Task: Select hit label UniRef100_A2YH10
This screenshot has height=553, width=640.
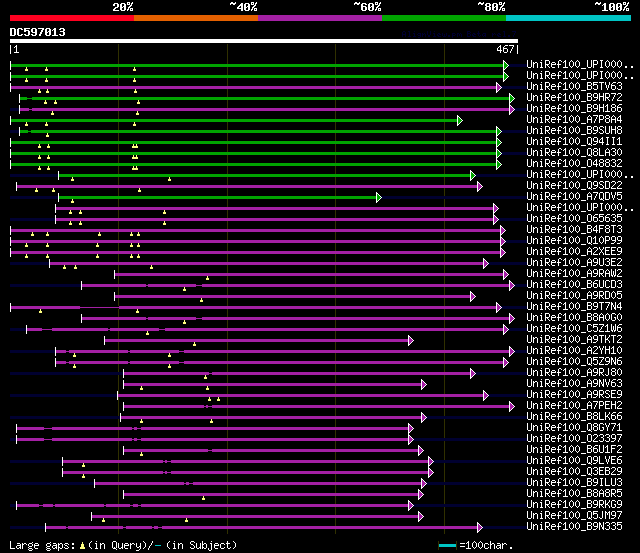Action: [574, 351]
